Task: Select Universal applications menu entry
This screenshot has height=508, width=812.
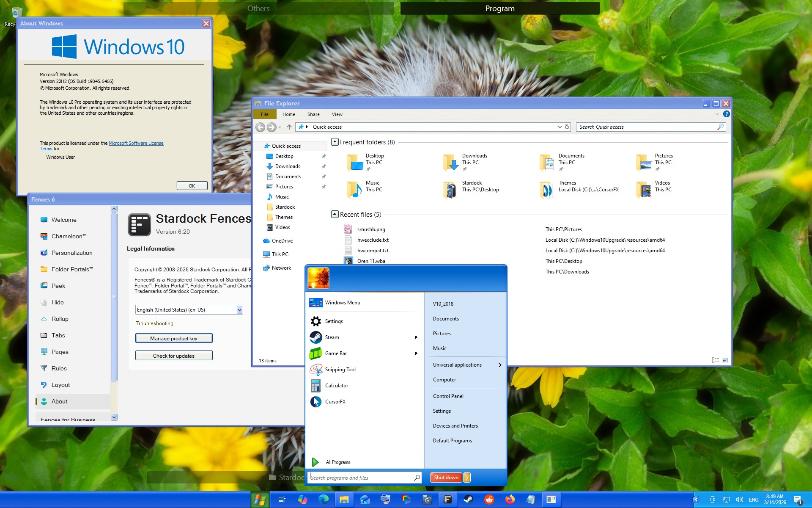Action: click(x=457, y=365)
